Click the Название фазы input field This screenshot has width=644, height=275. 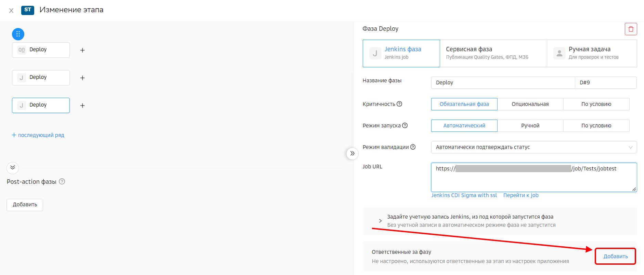tap(502, 83)
